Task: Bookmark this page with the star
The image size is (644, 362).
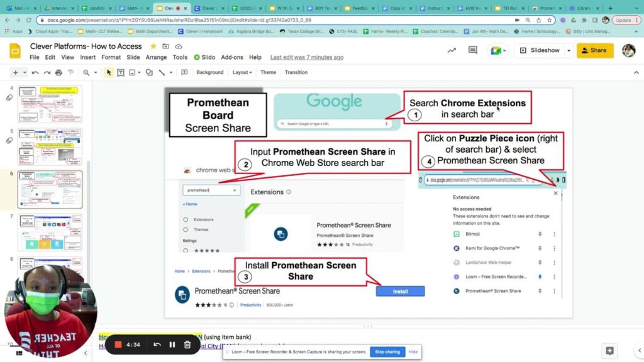Action: tap(549, 20)
